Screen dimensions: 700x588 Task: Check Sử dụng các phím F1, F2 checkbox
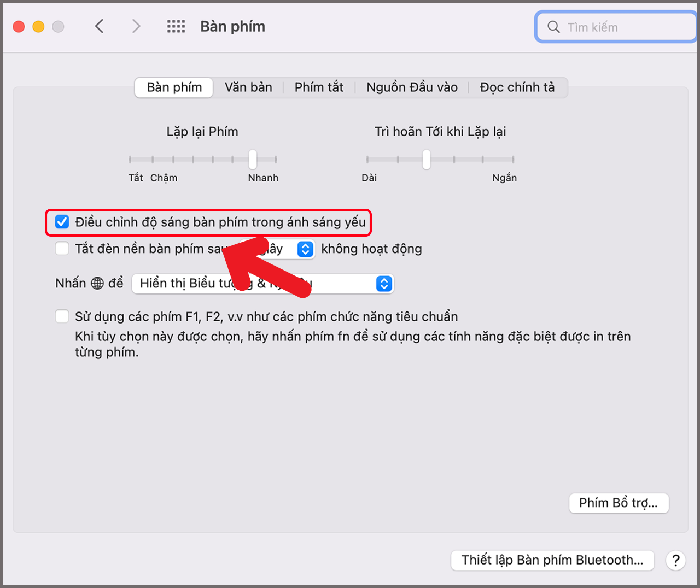coord(62,316)
